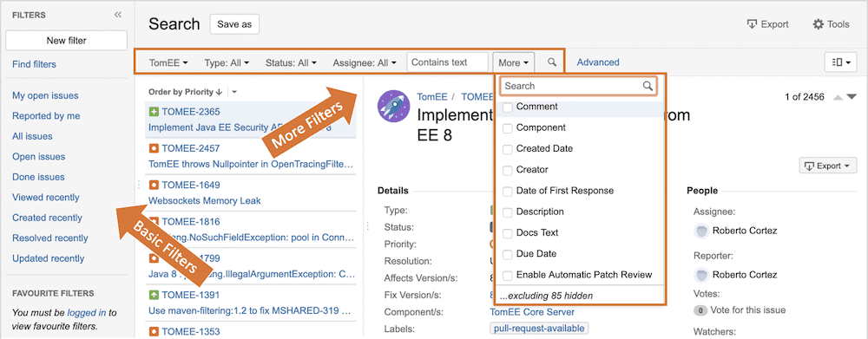Toggle the Comment filter checkbox
Viewport: 868px width, 339px height.
tap(507, 108)
